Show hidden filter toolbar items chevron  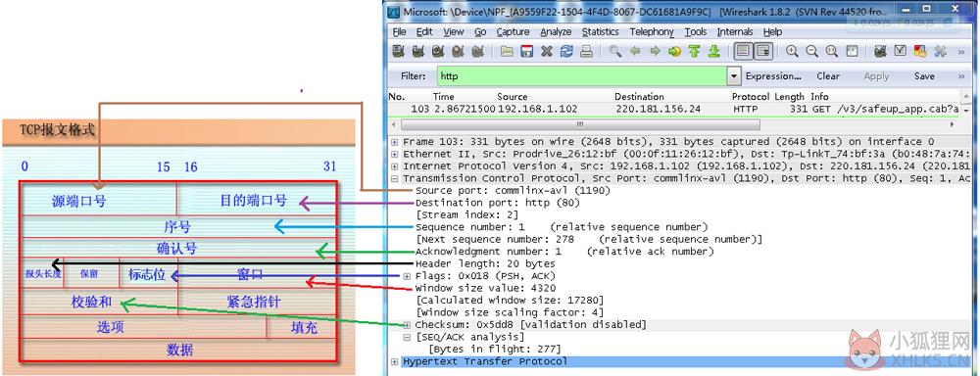click(960, 76)
